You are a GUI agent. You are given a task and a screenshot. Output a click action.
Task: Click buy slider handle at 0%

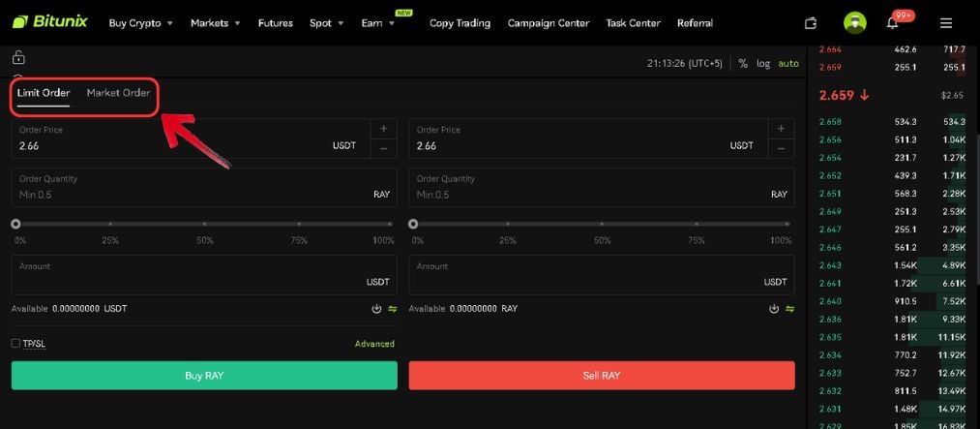(x=15, y=224)
